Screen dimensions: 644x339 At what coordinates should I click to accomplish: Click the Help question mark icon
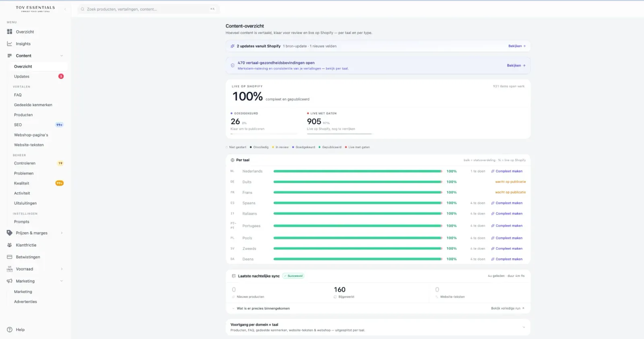10,329
